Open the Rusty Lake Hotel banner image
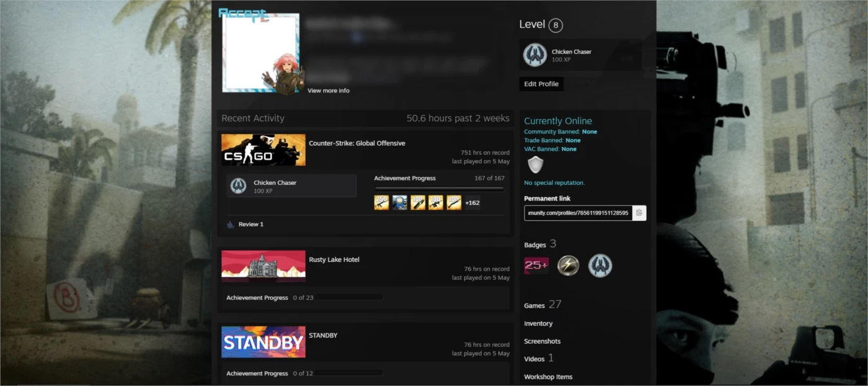The width and height of the screenshot is (868, 386). pos(263,266)
